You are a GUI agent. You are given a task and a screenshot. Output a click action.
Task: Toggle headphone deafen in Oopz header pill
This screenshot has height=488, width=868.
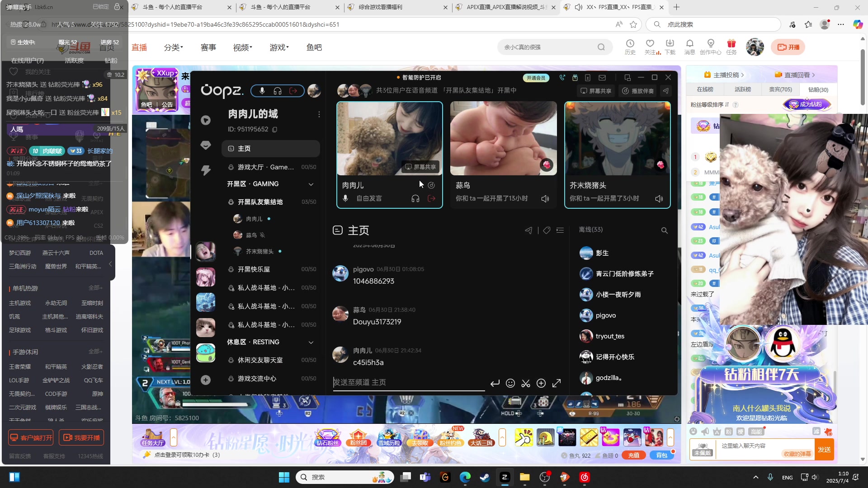click(278, 91)
